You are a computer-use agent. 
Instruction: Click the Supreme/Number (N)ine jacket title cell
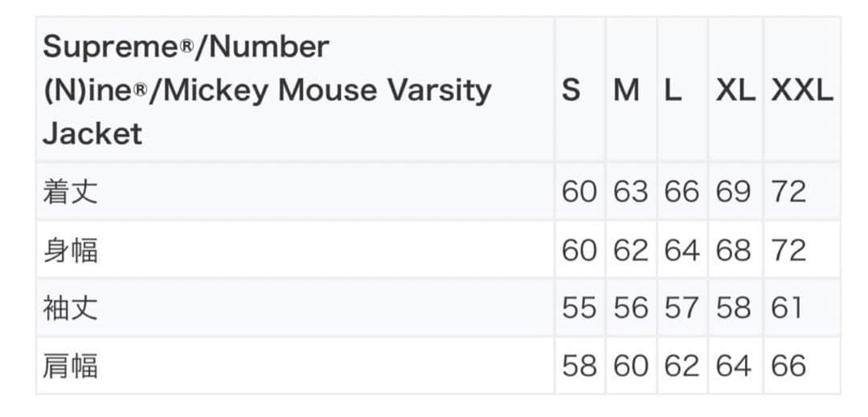click(x=266, y=90)
